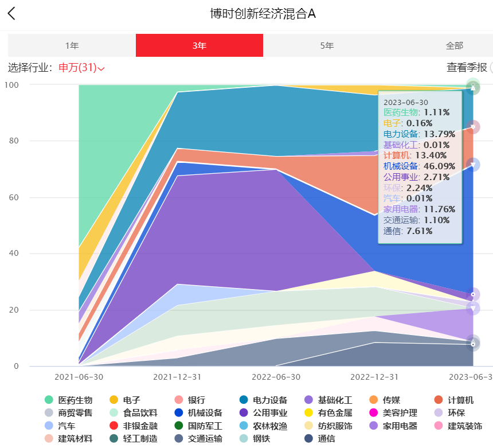Click the 2022-06-30 axis date label
This screenshot has height=448, width=493.
(276, 377)
